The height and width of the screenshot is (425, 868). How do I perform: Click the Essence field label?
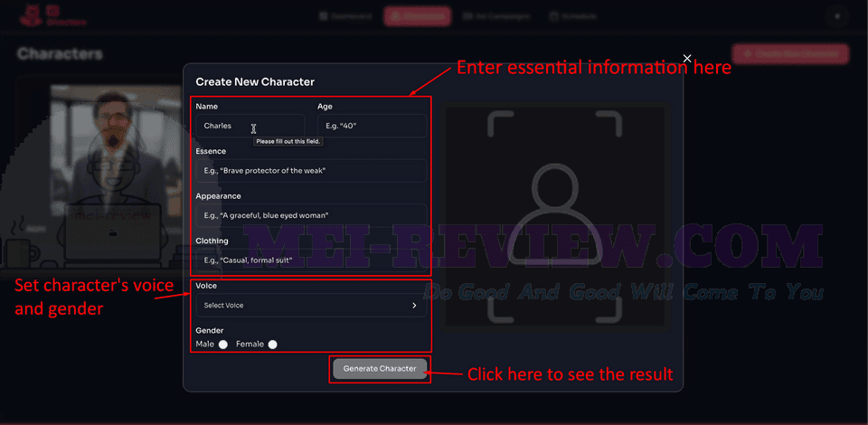tap(211, 151)
